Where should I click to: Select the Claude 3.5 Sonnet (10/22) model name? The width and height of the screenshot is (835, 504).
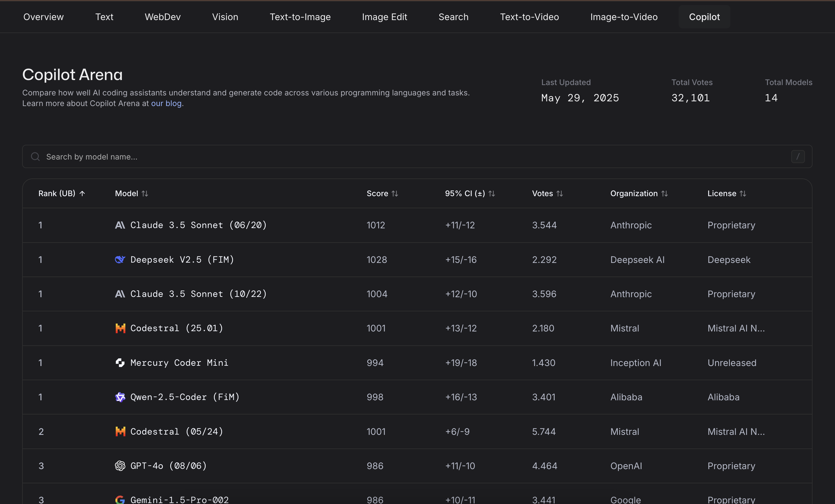198,294
